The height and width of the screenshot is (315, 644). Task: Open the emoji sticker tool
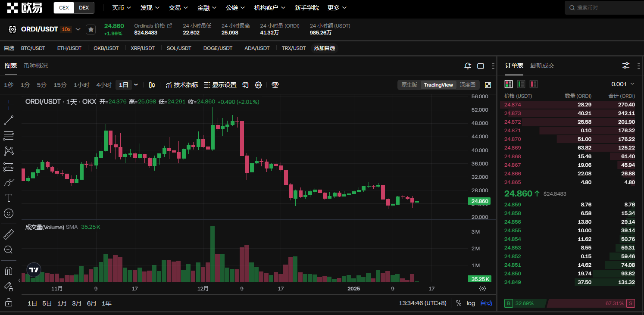9,213
